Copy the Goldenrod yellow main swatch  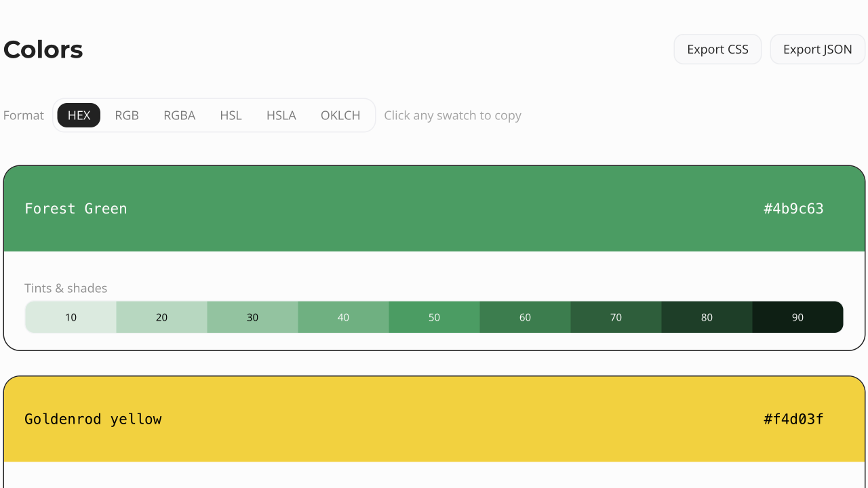[x=434, y=419]
